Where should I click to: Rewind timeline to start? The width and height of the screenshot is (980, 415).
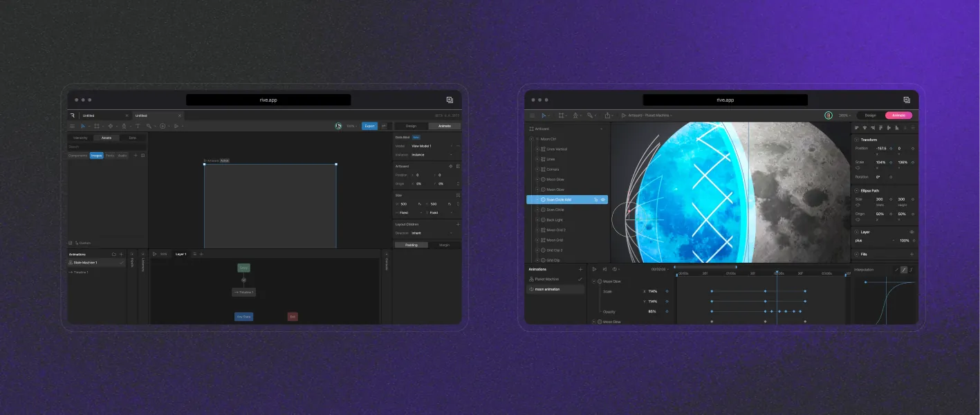tap(604, 269)
